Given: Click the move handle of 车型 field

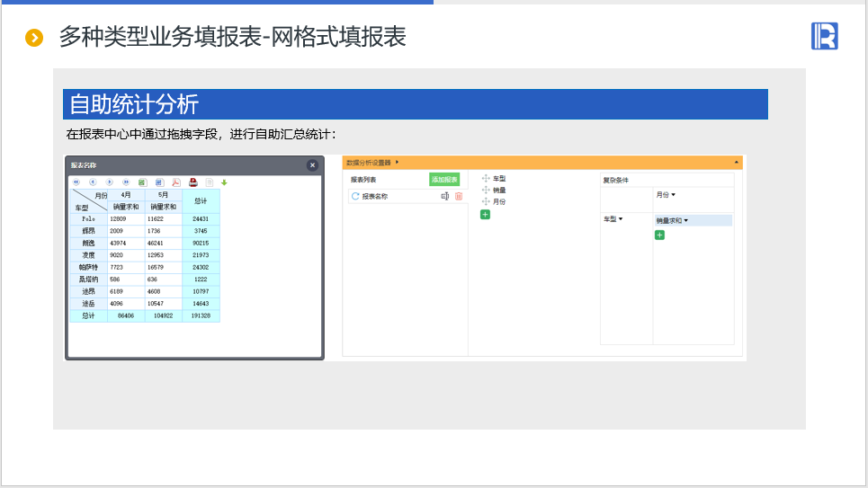Looking at the screenshot, I should point(486,178).
